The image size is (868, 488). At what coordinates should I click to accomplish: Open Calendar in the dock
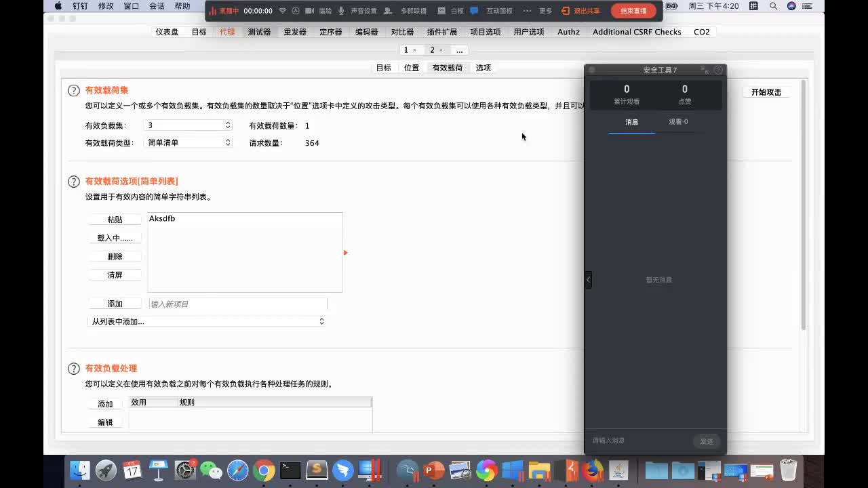click(x=132, y=470)
